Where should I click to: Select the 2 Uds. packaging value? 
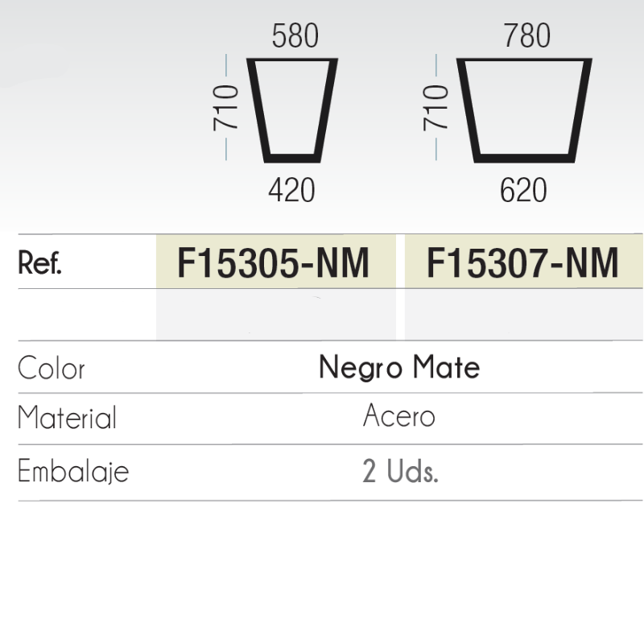400,471
